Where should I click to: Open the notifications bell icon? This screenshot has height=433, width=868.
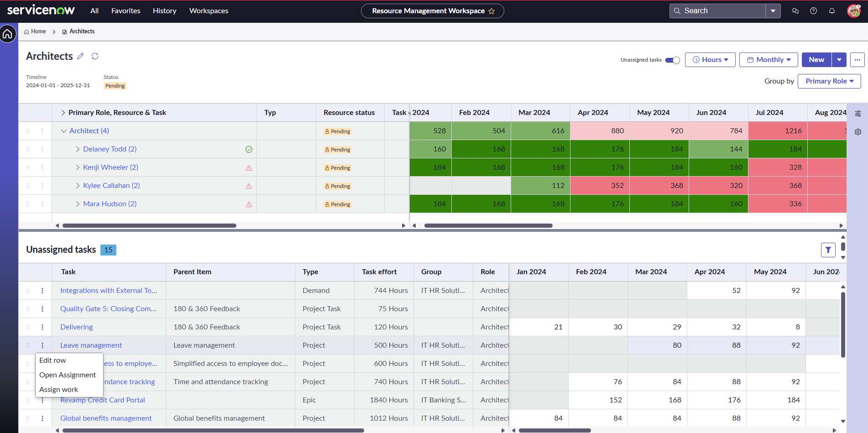pos(832,11)
